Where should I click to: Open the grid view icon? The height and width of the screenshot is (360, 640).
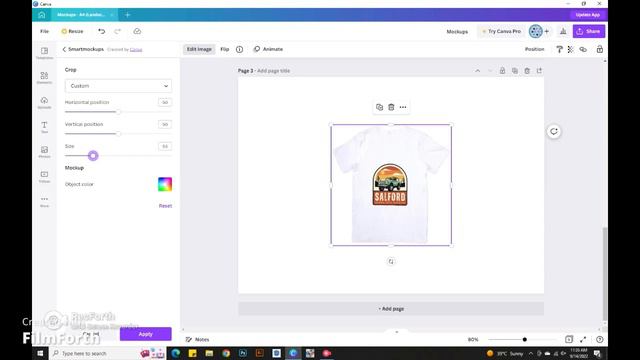[x=569, y=339]
